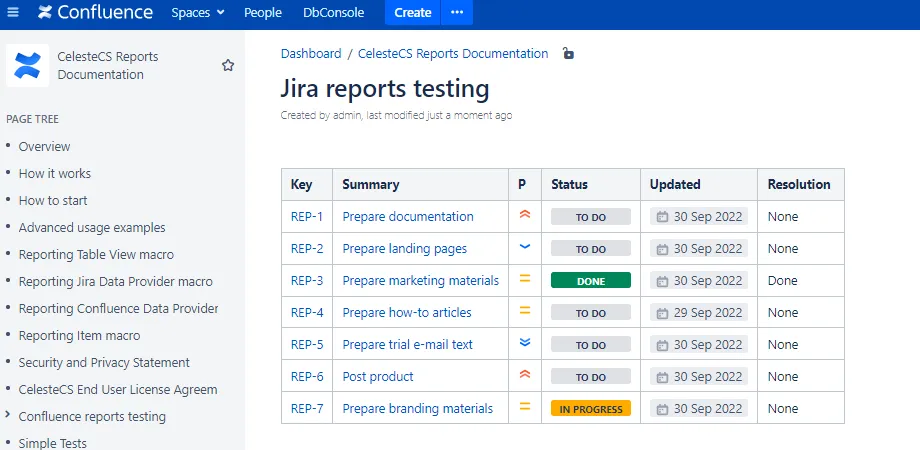
Task: Click the green DONE status badge
Action: point(591,280)
